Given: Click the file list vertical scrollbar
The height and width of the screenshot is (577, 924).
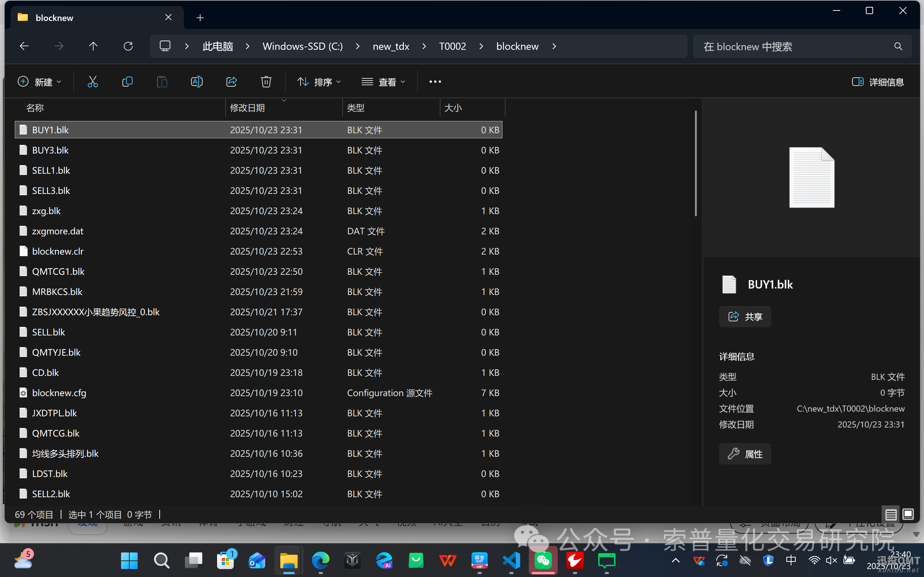Looking at the screenshot, I should pyautogui.click(x=696, y=164).
